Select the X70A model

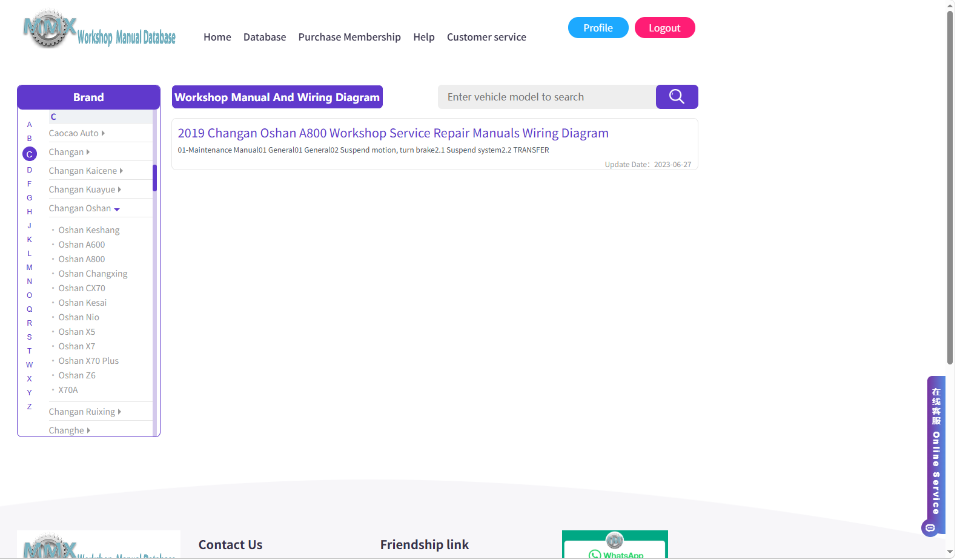[68, 390]
